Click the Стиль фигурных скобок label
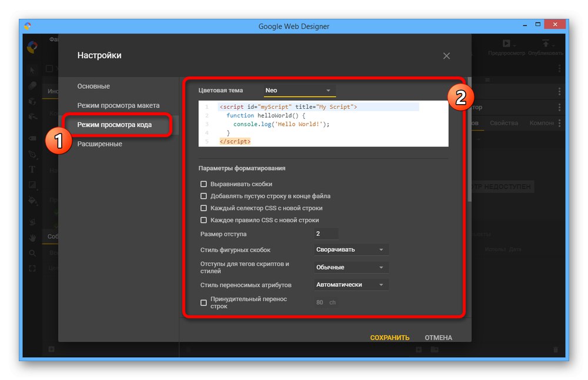 point(236,250)
